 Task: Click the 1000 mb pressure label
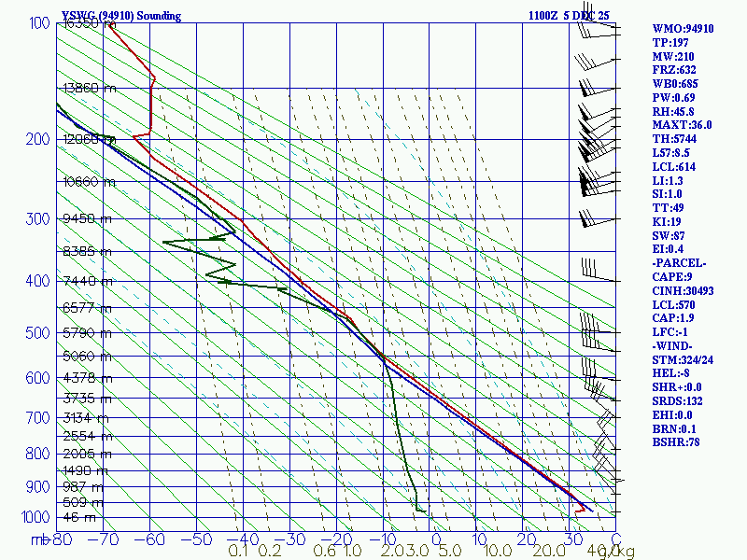[x=35, y=517]
